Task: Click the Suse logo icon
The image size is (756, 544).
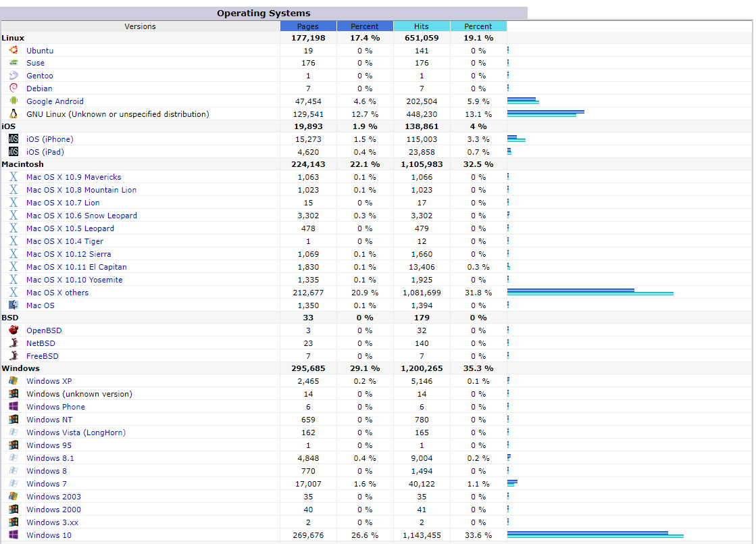Action: point(14,63)
